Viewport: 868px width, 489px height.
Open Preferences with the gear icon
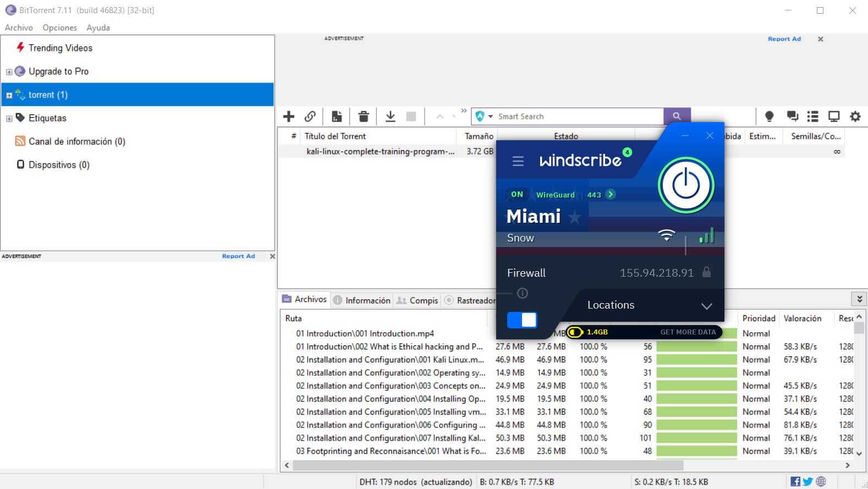click(855, 117)
